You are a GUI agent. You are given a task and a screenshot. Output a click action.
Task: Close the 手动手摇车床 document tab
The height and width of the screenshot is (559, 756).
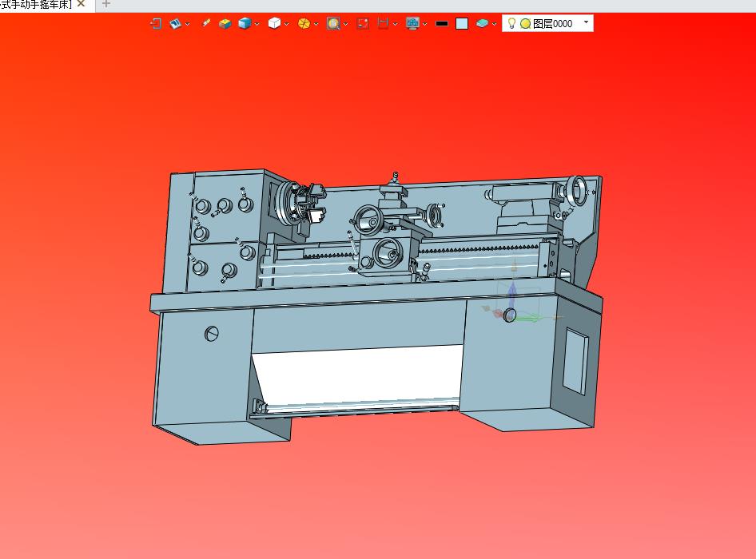click(x=82, y=4)
